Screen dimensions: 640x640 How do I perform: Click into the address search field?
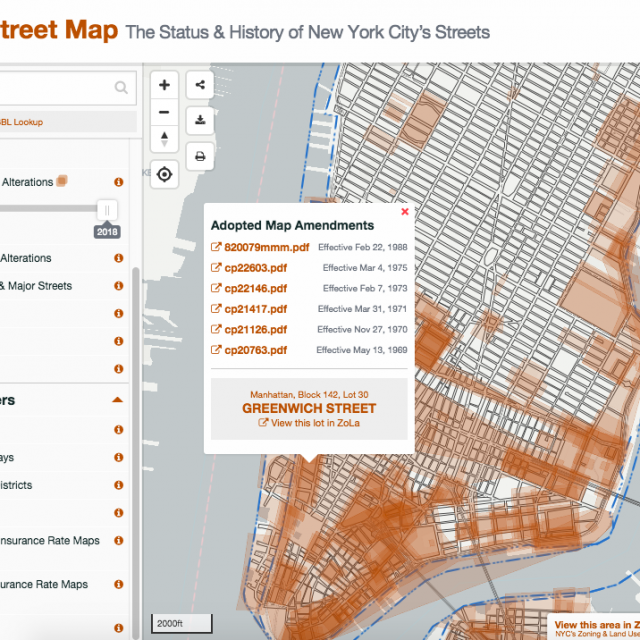[55, 88]
